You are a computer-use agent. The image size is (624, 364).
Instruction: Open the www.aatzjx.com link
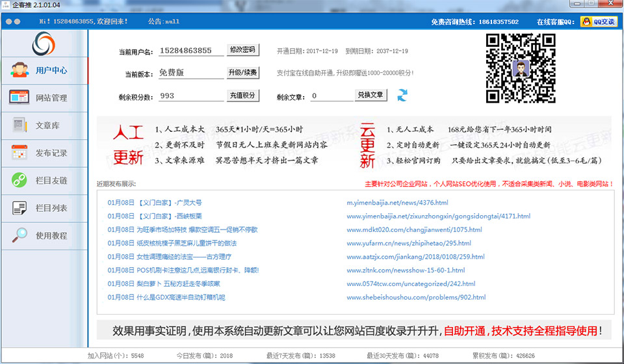(415, 257)
